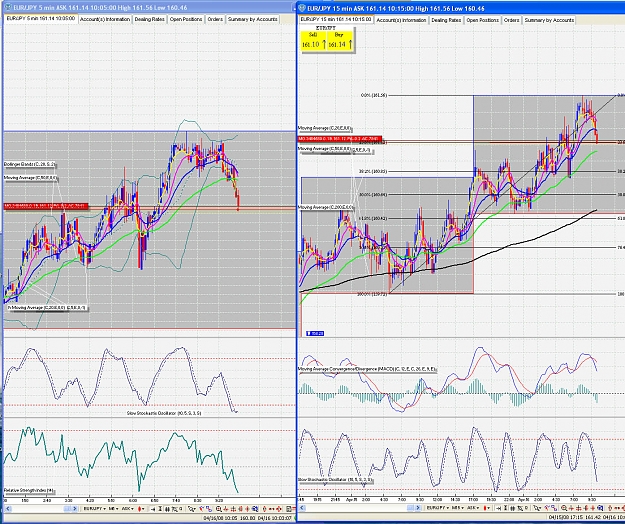Click the properties panel icon ending the 5 min toolbar
This screenshot has height=524, width=625.
[289, 508]
